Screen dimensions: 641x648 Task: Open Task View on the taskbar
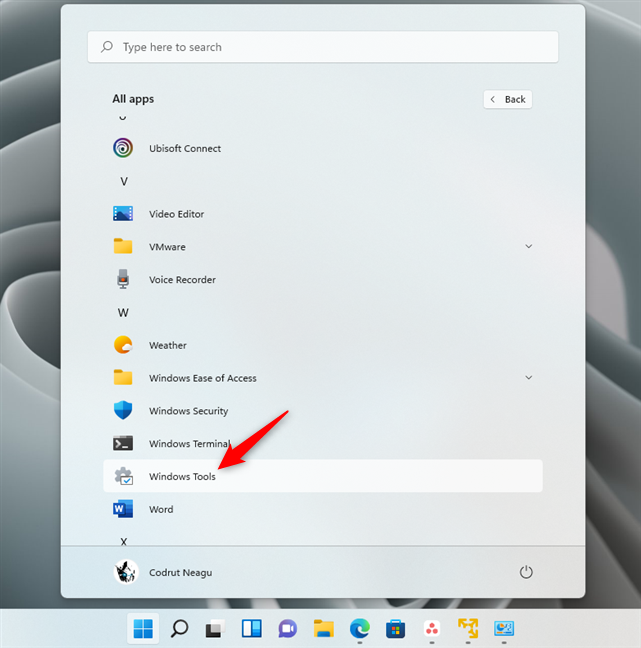point(215,629)
